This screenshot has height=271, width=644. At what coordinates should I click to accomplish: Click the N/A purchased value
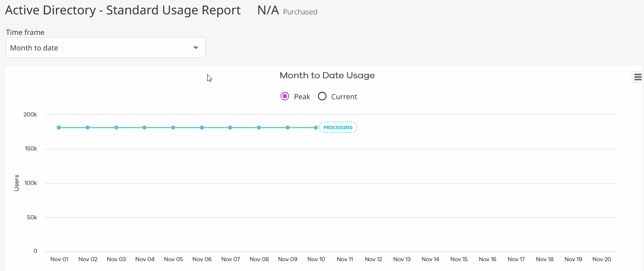tap(268, 10)
